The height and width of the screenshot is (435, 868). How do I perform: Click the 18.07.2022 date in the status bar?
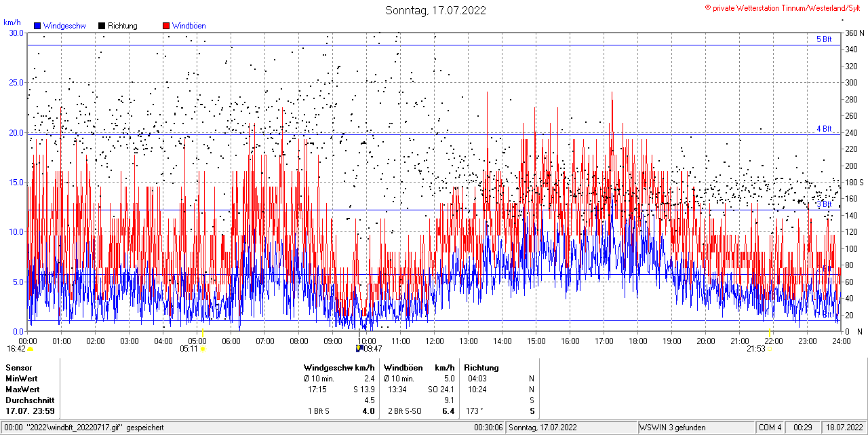click(844, 428)
